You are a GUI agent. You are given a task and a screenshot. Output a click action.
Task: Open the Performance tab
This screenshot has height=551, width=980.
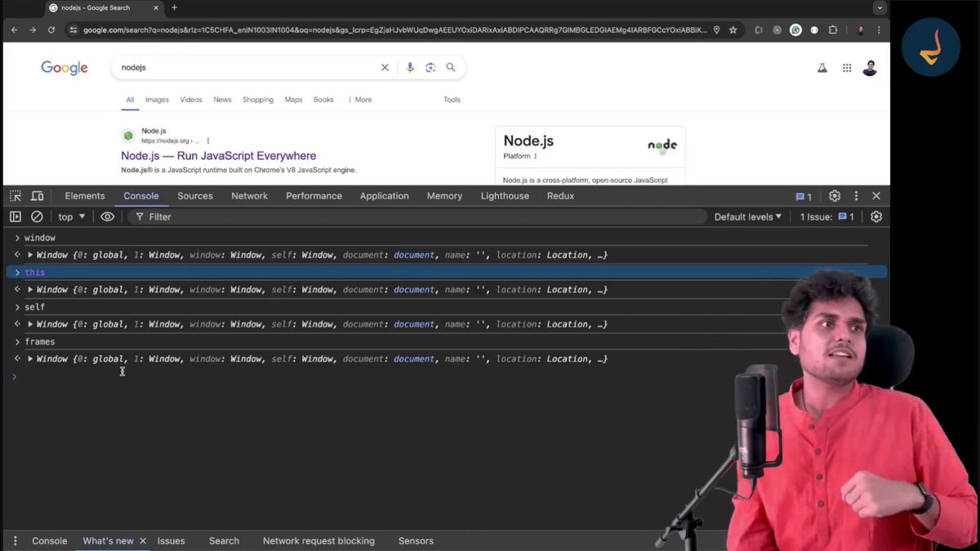tap(314, 196)
